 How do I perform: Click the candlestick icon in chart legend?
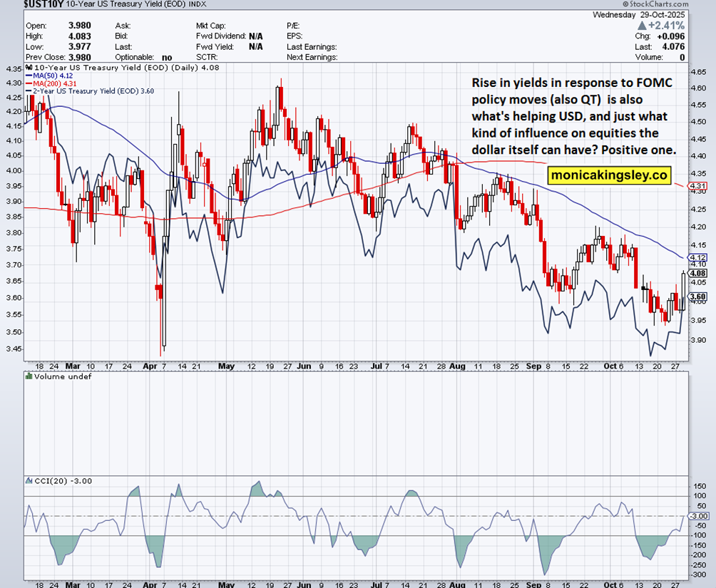(x=29, y=66)
